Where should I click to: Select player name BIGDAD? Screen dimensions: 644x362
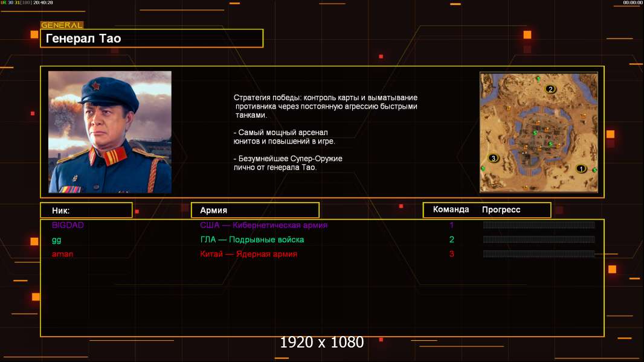click(x=68, y=225)
